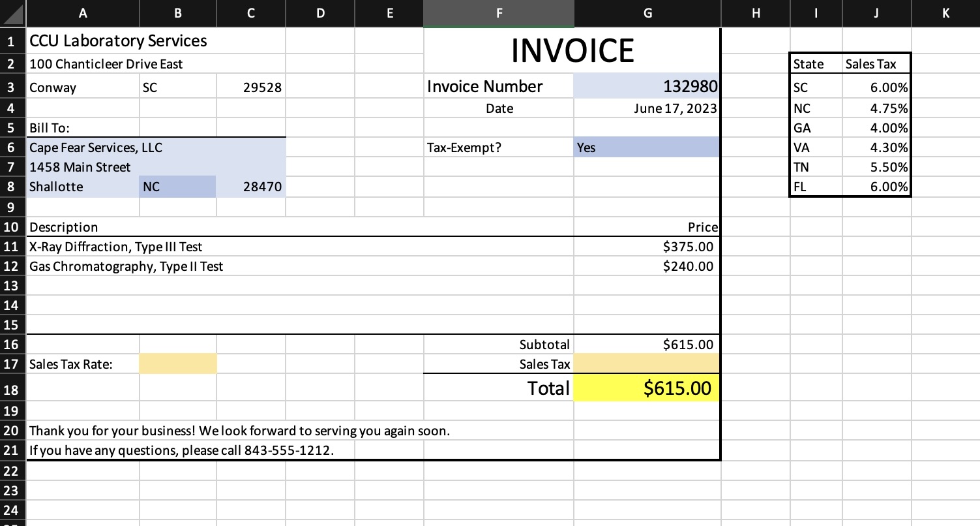Click the Tax-Exempt cell containing Yes
This screenshot has width=980, height=526.
(646, 147)
